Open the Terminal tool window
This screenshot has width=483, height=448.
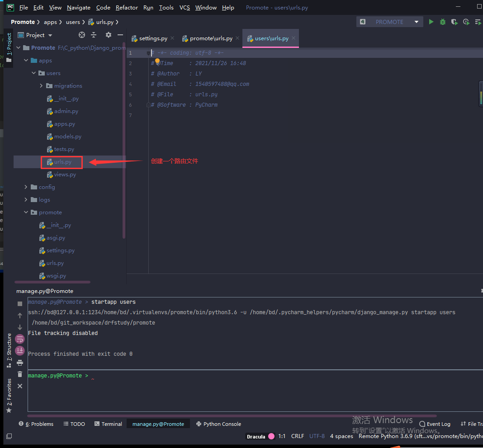click(108, 424)
